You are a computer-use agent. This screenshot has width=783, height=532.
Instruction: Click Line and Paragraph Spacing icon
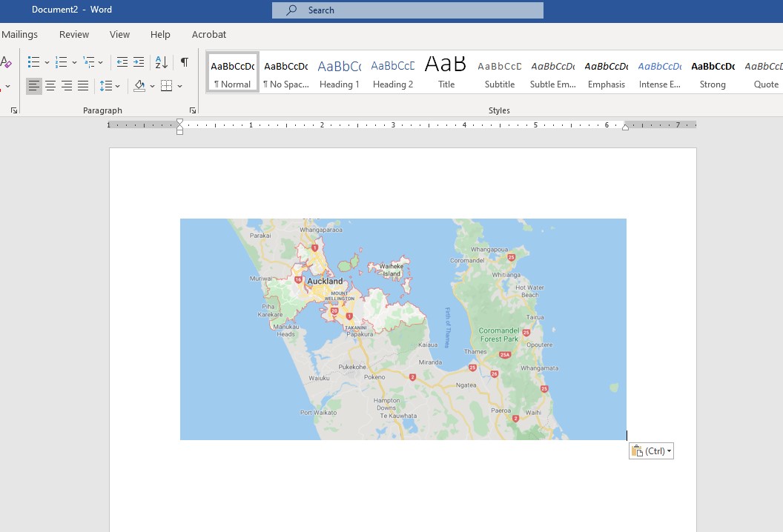(x=105, y=86)
